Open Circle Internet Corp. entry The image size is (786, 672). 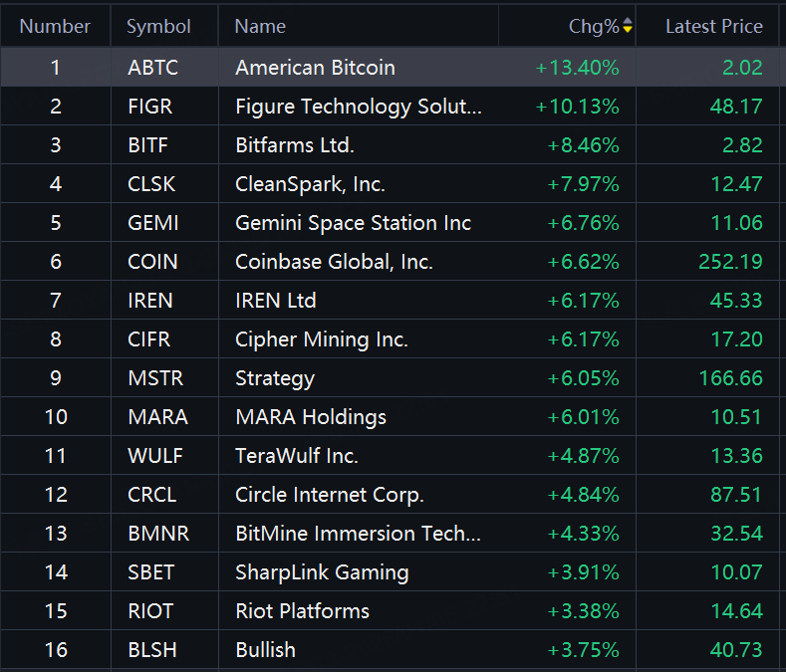[330, 495]
